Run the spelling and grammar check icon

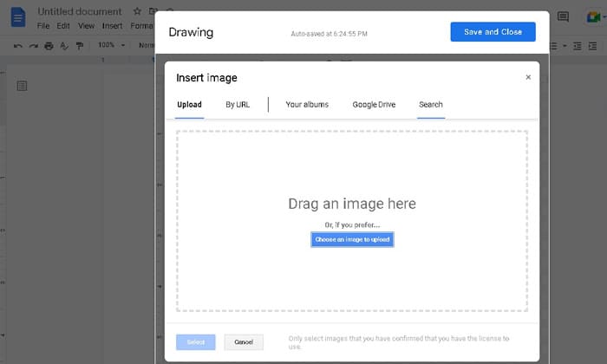click(63, 45)
